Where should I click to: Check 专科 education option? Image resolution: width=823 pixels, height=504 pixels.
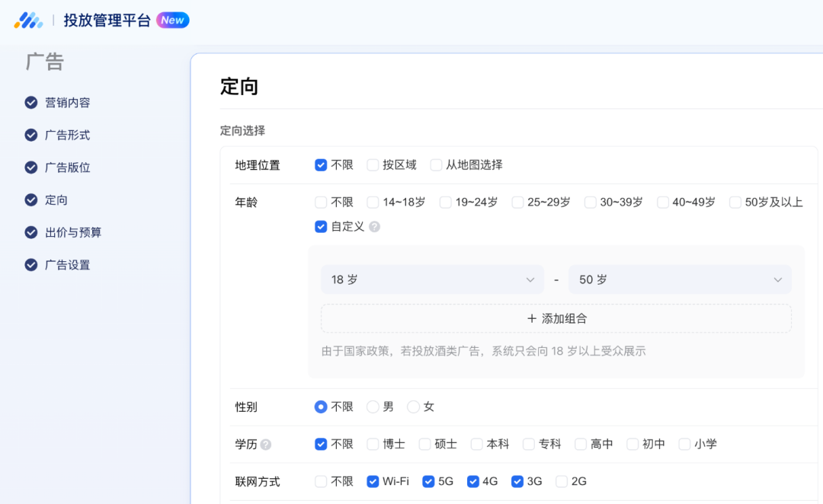pos(529,444)
